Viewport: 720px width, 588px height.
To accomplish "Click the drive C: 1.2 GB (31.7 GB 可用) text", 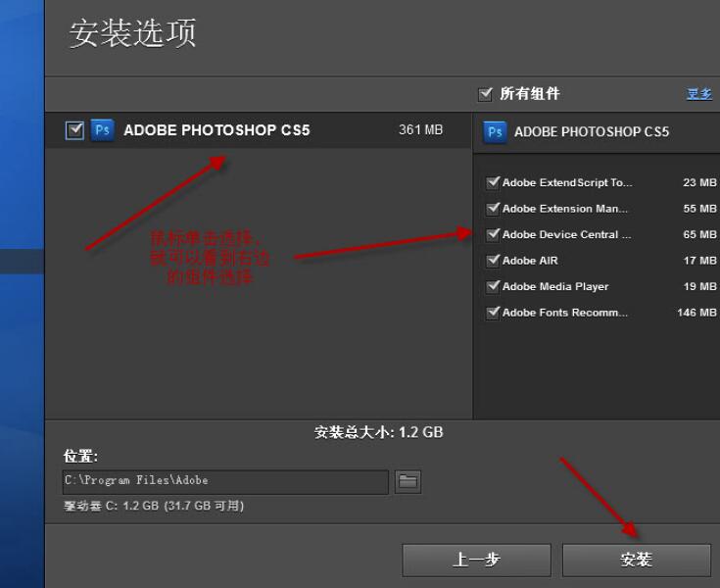I will [154, 506].
